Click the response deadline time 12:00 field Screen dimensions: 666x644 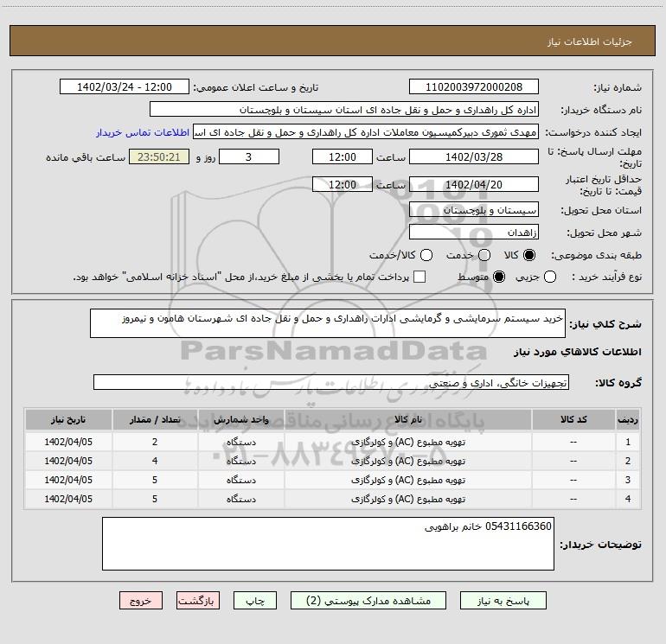click(343, 156)
